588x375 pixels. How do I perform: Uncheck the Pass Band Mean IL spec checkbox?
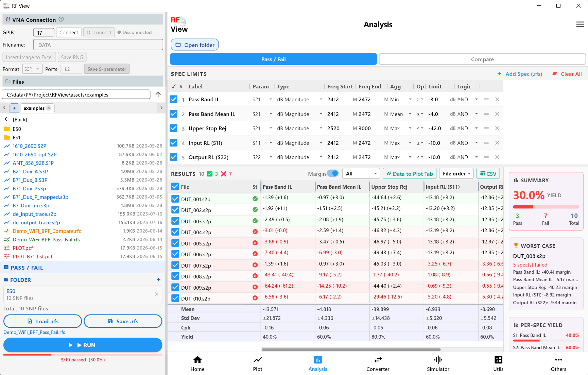[174, 114]
